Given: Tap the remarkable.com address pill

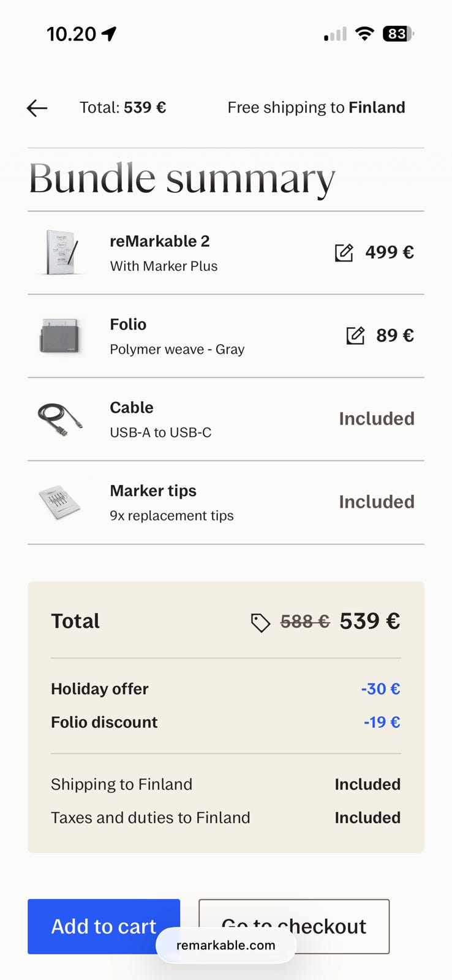Looking at the screenshot, I should click(225, 945).
